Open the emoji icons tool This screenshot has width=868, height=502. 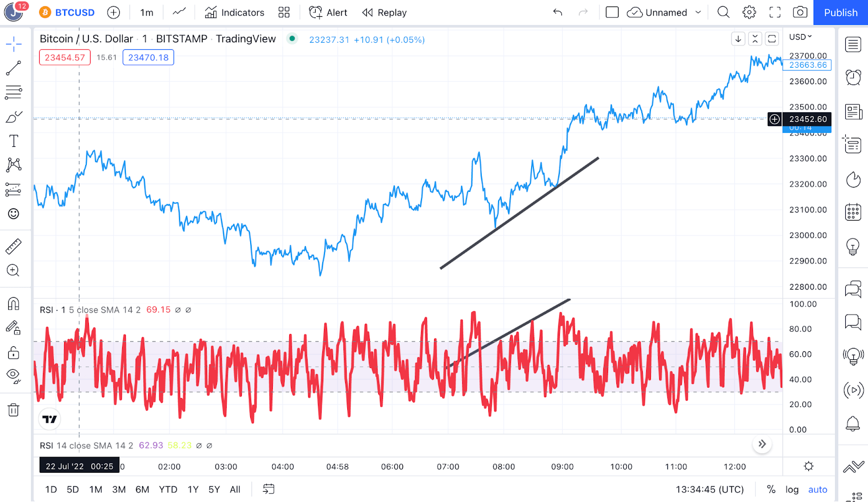coord(14,214)
